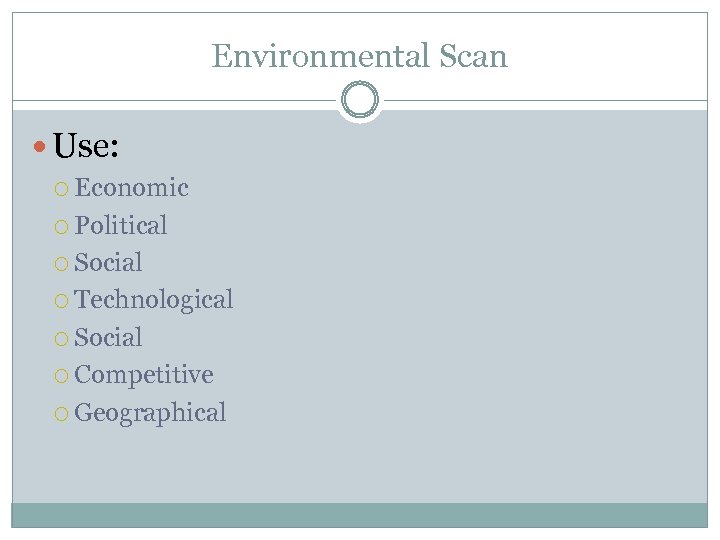Viewport: 720px width, 540px height.
Task: Select the "Use:" heading text
Action: pos(87,147)
